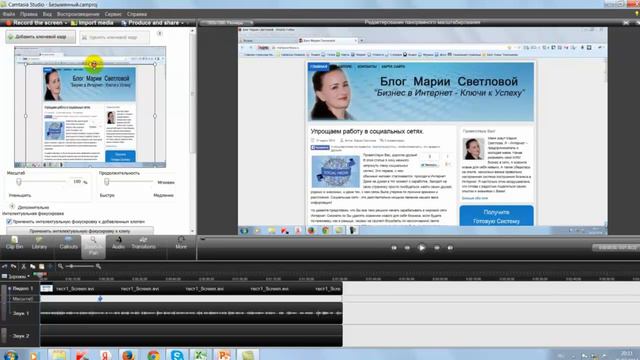The width and height of the screenshot is (640, 360).
Task: Open the Library tab
Action: pyautogui.click(x=39, y=243)
